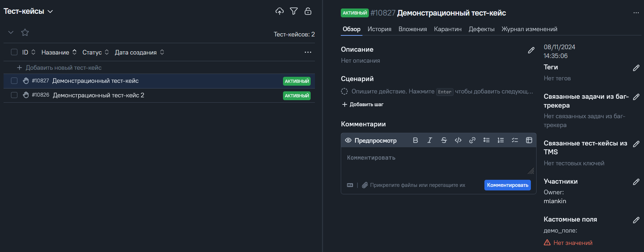Open the Карантин tab

point(448,29)
